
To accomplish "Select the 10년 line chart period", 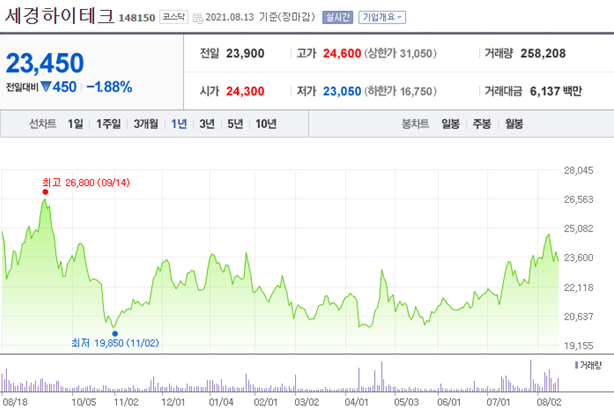I will point(266,124).
